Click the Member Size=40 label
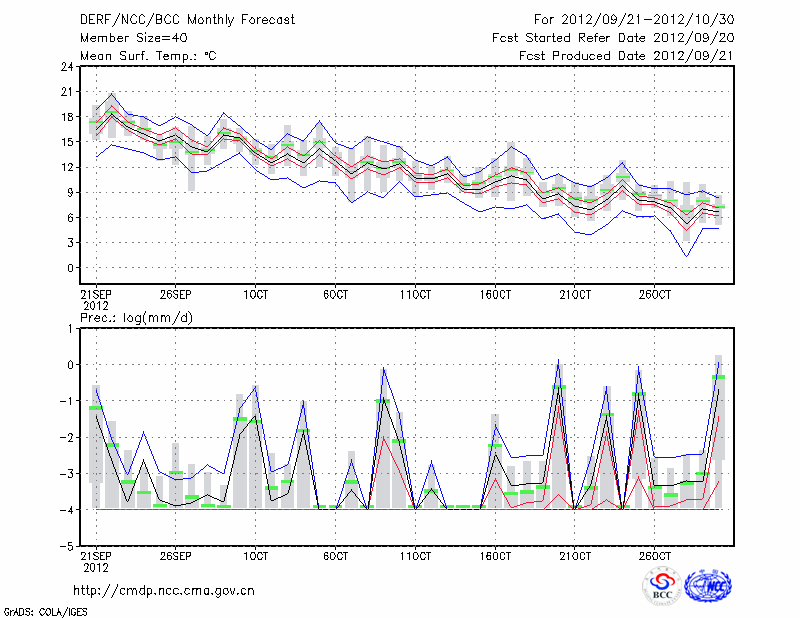 point(125,38)
